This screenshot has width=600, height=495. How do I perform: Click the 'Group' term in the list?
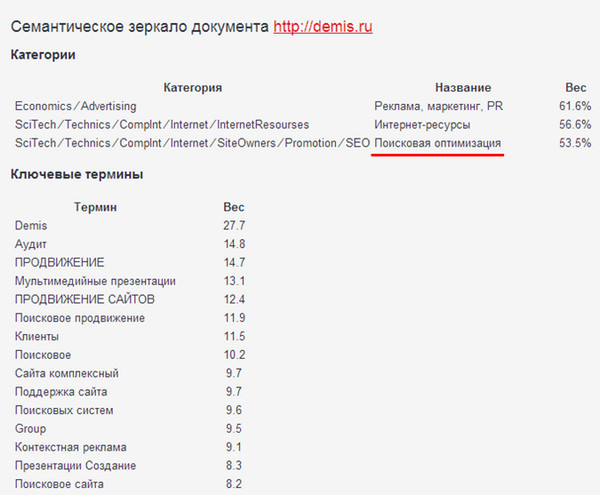31,428
